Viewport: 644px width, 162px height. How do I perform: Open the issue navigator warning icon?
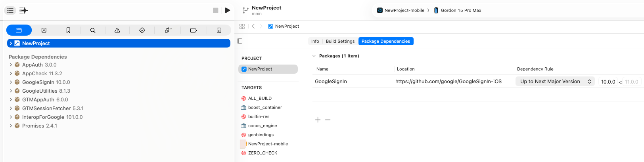117,30
